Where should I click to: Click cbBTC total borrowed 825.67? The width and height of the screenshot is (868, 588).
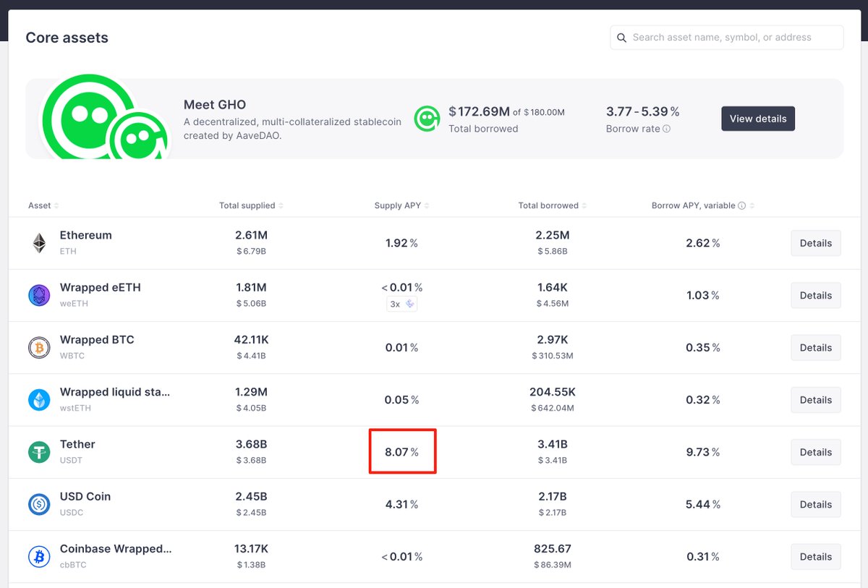click(553, 549)
